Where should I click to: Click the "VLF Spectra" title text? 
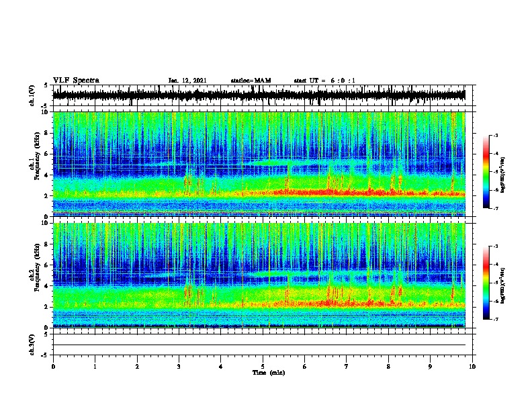(76, 81)
